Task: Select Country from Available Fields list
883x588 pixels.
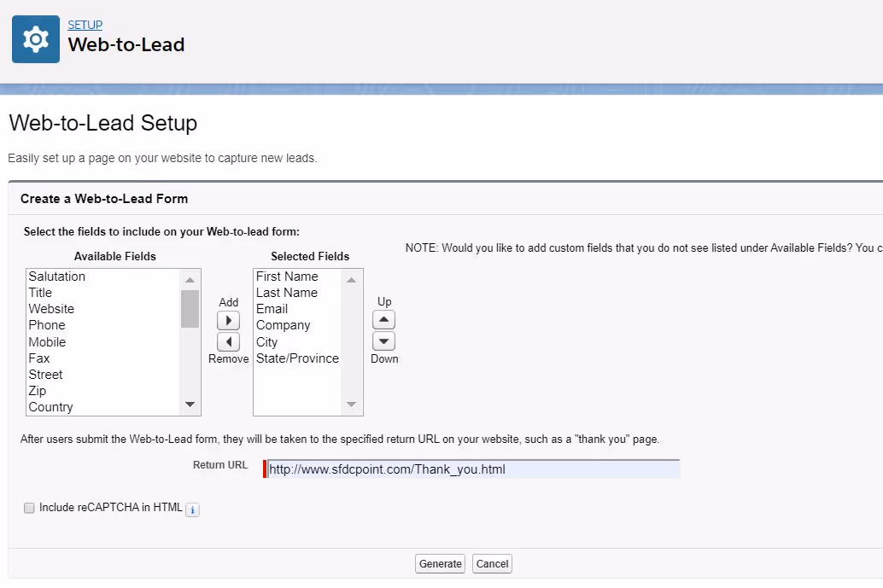Action: pos(50,406)
